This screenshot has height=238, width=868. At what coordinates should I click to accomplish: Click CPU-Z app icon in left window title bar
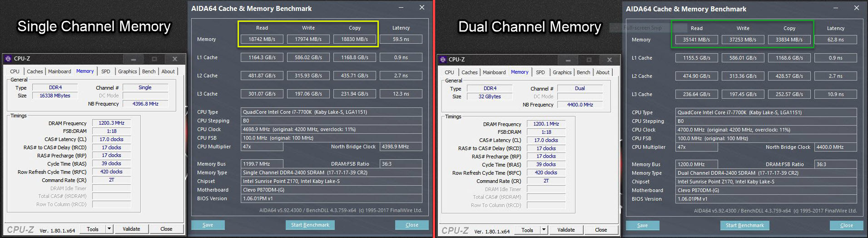(x=8, y=59)
